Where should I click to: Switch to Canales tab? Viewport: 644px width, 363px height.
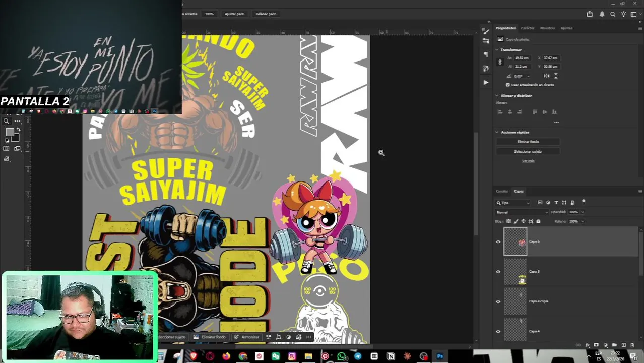502,191
